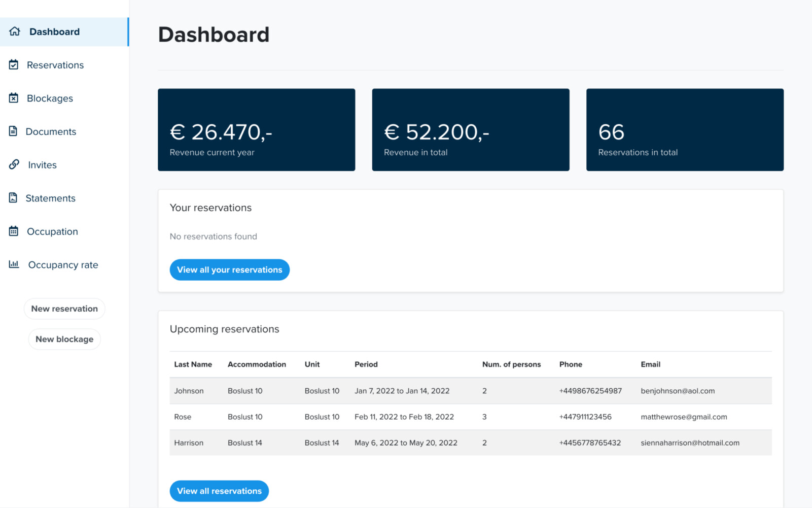Viewport: 812px width, 508px height.
Task: Go to Occupancy rate page
Action: click(x=63, y=265)
